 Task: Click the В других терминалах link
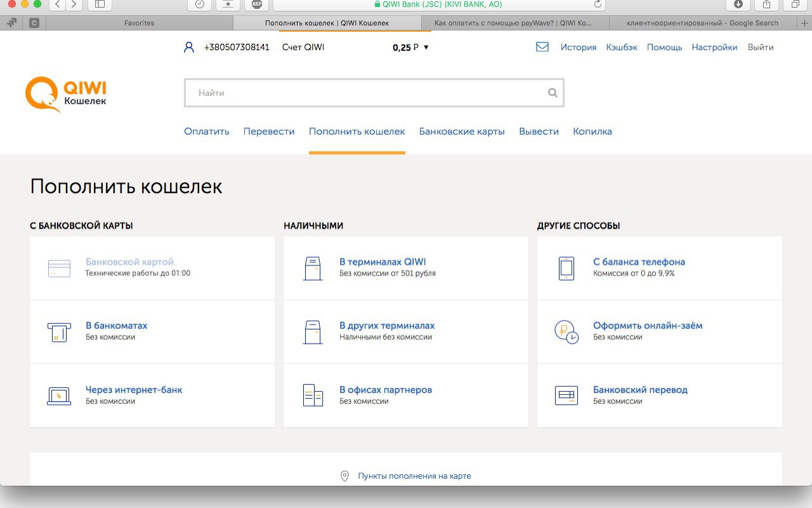(x=387, y=326)
